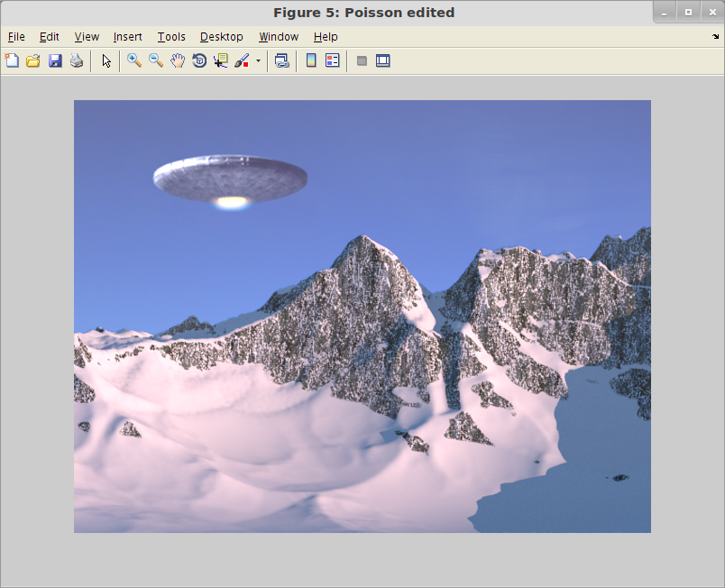Open the Insert menu
Screen dimensions: 725x588
127,37
